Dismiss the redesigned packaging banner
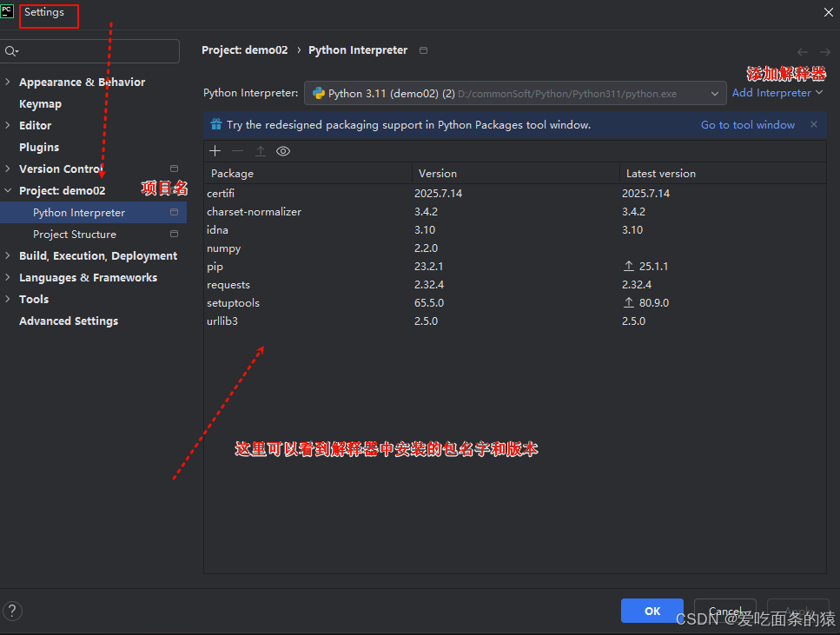The height and width of the screenshot is (635, 840). point(814,124)
